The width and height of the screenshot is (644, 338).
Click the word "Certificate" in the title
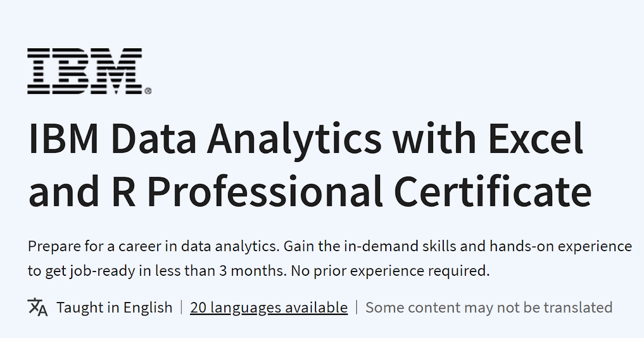pos(493,191)
